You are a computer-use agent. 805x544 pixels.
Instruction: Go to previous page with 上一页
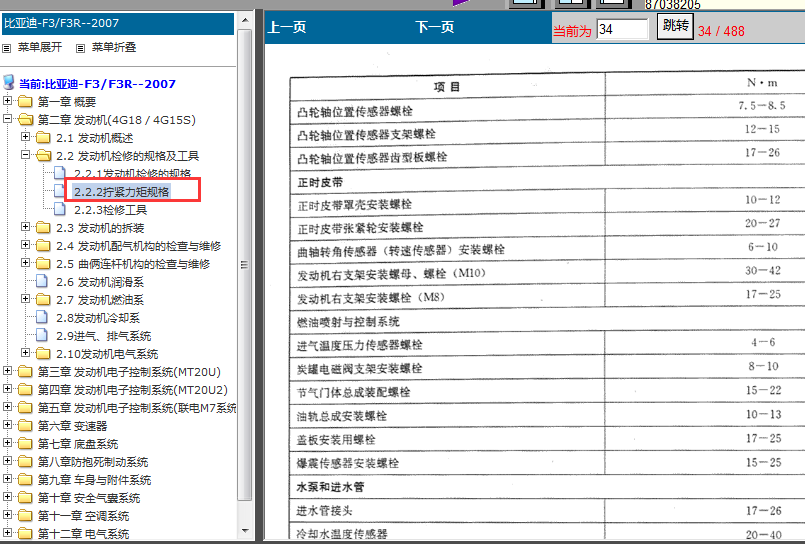pyautogui.click(x=287, y=27)
